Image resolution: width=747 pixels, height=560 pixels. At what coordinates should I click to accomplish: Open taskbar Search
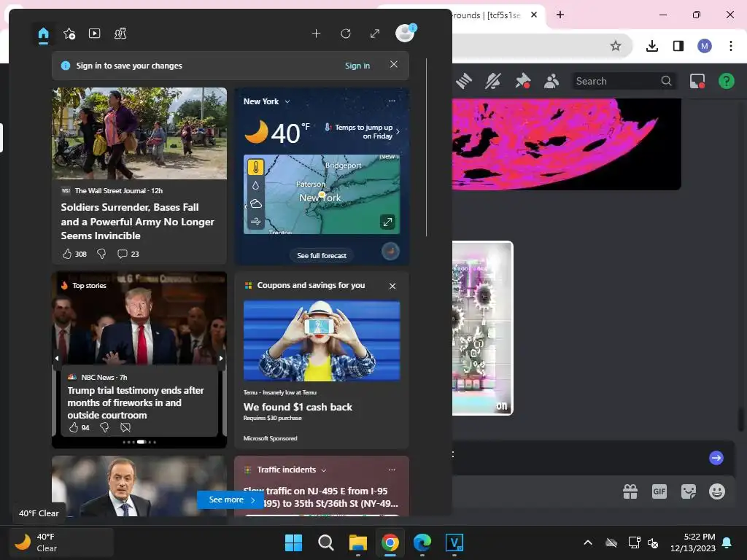[326, 542]
